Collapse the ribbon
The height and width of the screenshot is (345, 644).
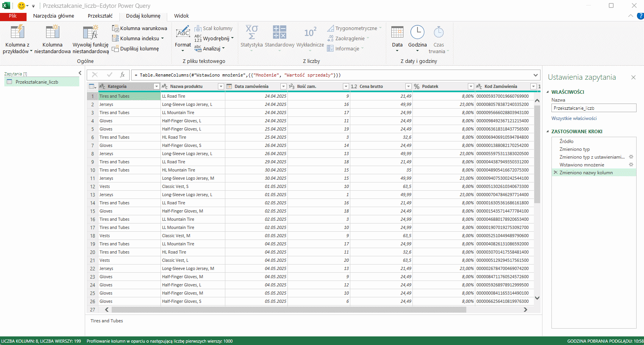pyautogui.click(x=630, y=16)
